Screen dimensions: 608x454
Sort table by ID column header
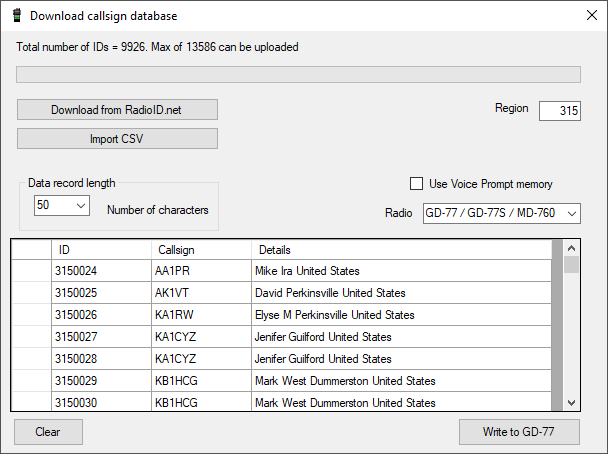click(x=100, y=249)
